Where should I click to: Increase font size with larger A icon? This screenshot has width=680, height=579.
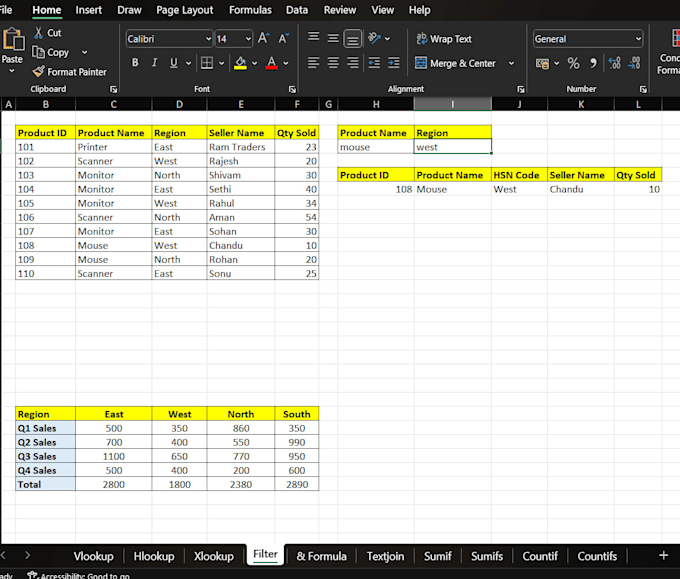[x=263, y=39]
